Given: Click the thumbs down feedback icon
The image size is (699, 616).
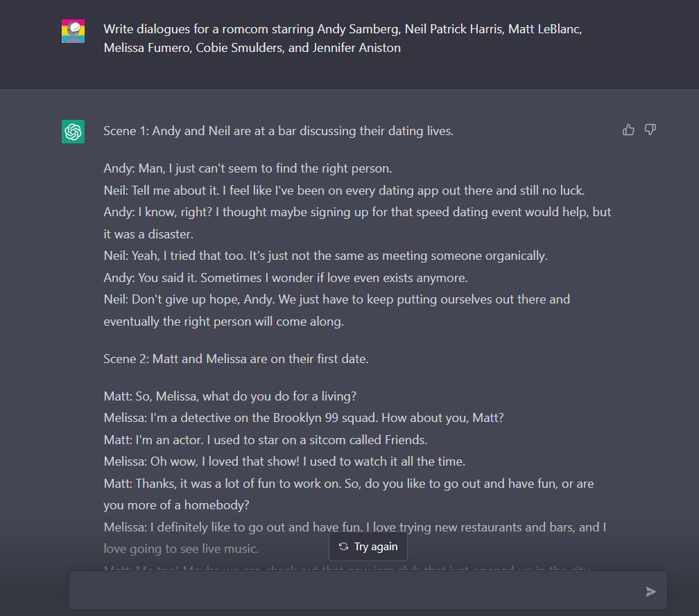Looking at the screenshot, I should click(x=650, y=130).
